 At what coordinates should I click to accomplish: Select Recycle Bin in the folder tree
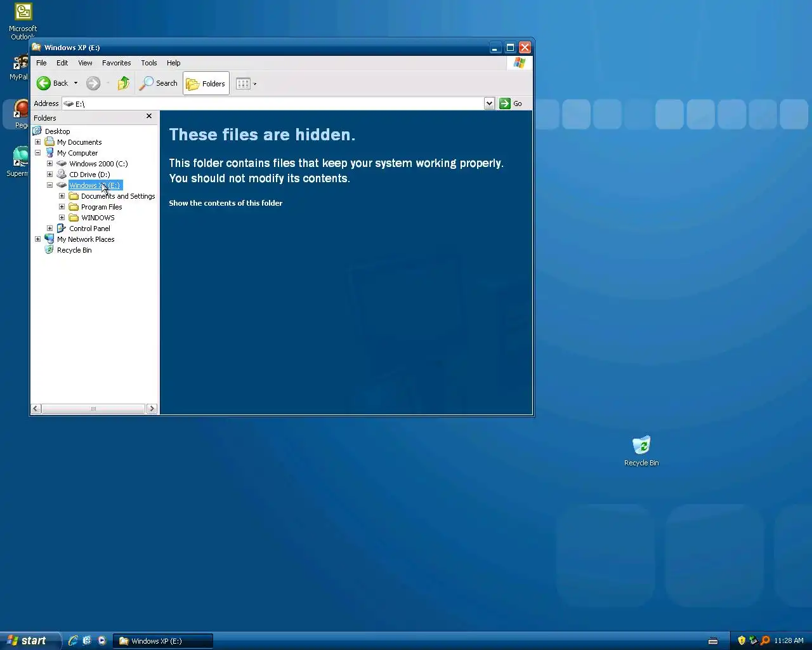(74, 250)
